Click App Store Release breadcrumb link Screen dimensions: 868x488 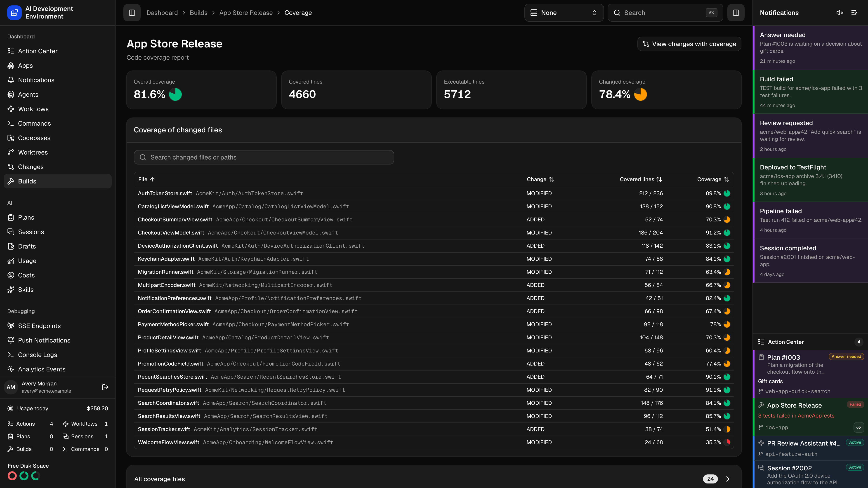(x=246, y=13)
